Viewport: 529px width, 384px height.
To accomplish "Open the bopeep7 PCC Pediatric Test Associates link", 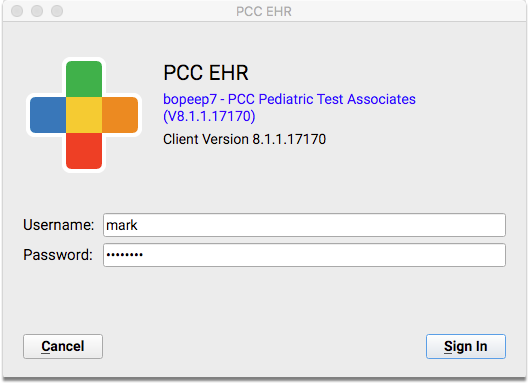I will 289,108.
